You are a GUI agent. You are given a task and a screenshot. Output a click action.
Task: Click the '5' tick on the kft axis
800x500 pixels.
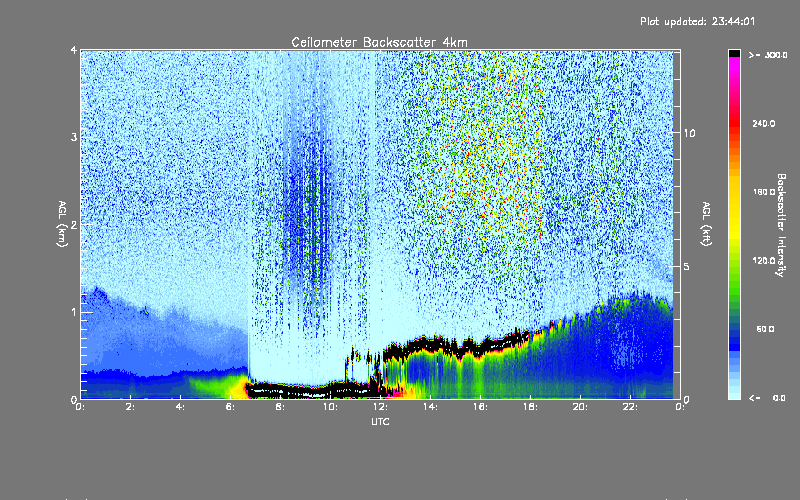click(x=687, y=266)
